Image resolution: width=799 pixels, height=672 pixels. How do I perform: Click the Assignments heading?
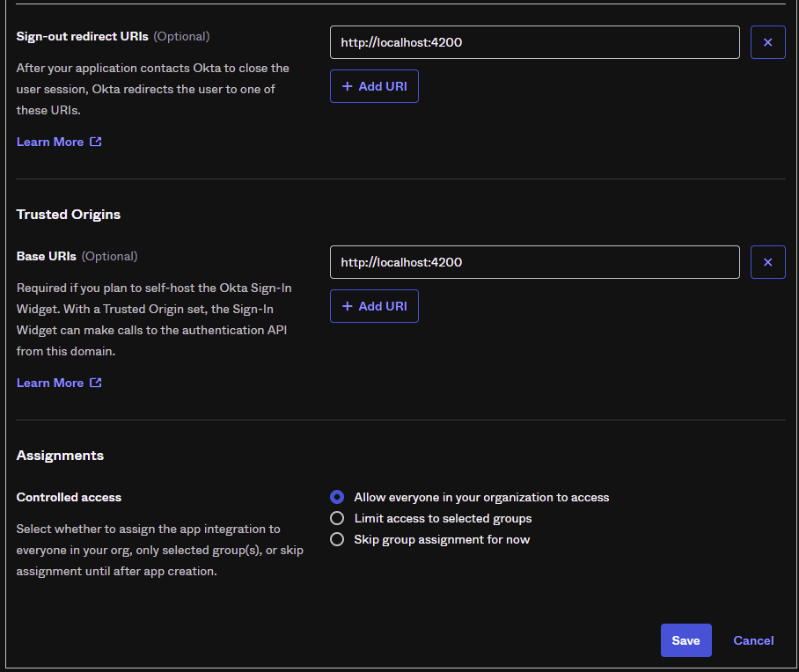point(60,456)
